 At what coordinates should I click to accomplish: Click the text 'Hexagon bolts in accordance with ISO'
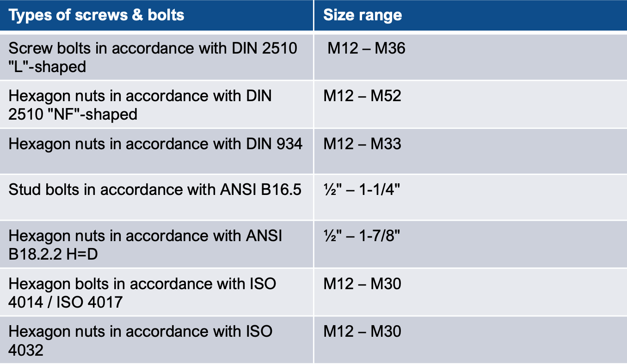pos(142,284)
